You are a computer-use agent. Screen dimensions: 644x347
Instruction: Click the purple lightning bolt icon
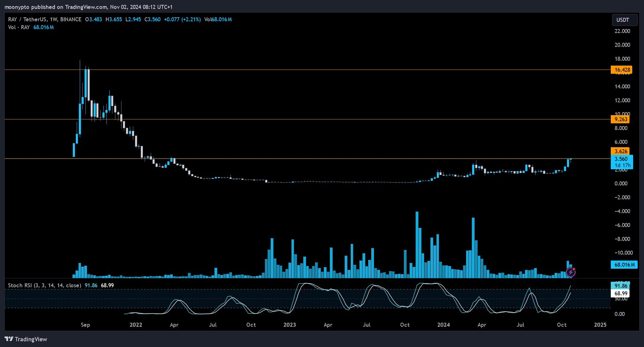click(571, 272)
